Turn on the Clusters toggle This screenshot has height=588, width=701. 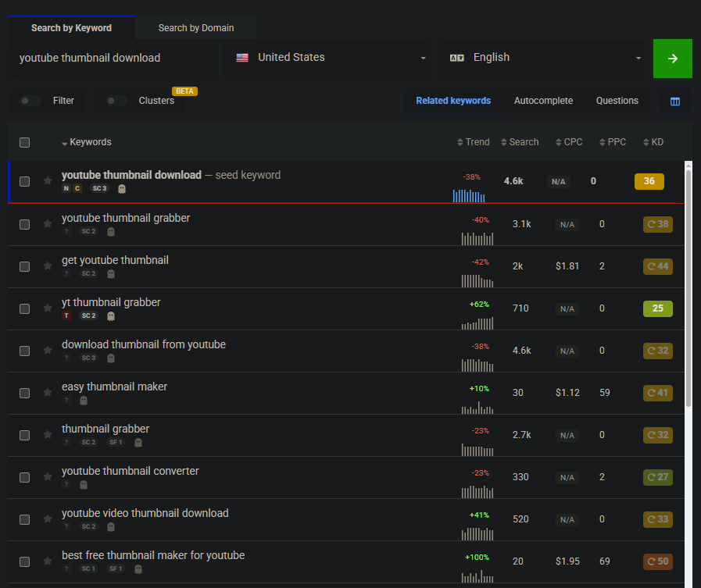(116, 101)
